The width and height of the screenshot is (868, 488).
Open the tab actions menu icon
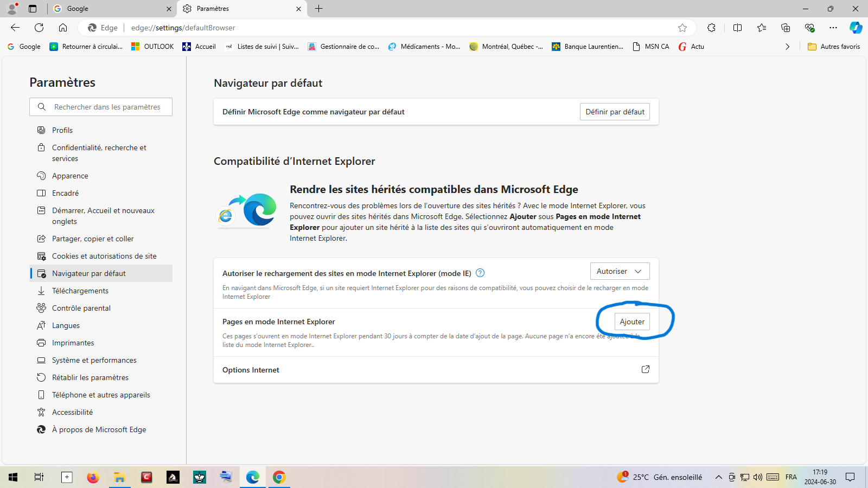(x=33, y=9)
